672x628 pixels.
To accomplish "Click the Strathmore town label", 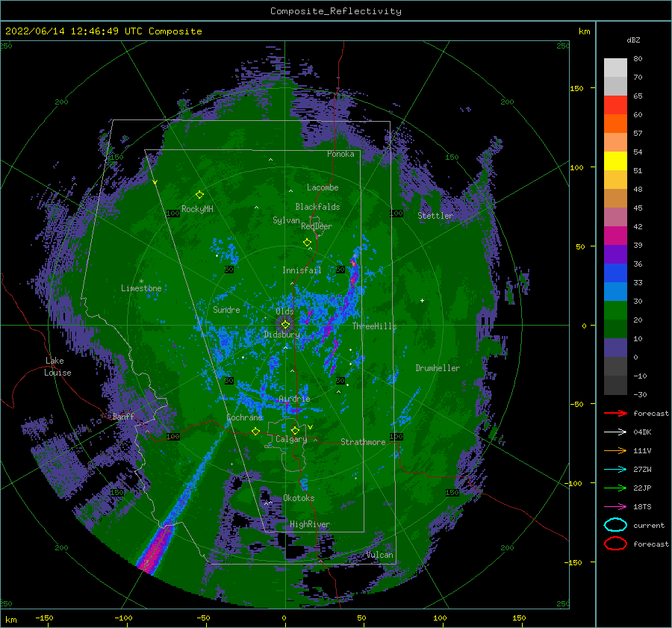I will 363,442.
